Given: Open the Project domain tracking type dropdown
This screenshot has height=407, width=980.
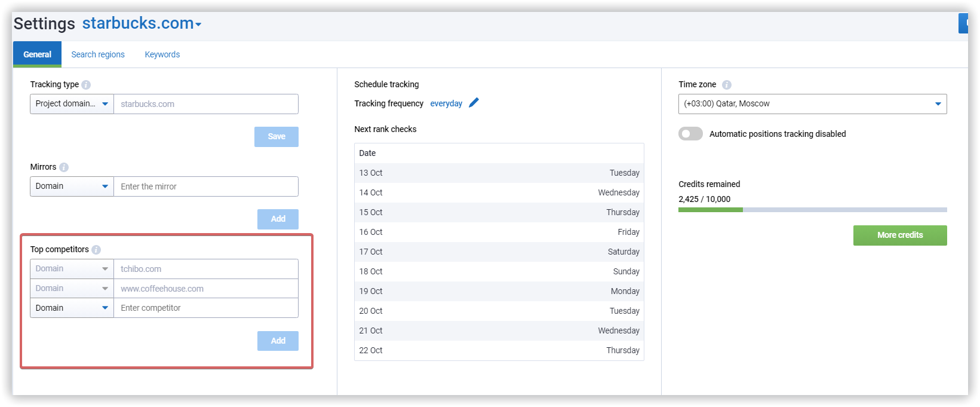Looking at the screenshot, I should [72, 104].
